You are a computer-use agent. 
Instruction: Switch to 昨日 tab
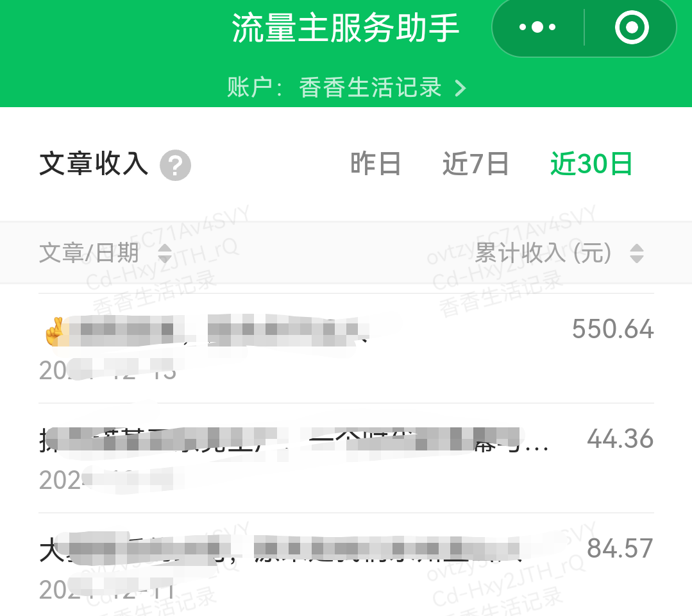click(376, 164)
